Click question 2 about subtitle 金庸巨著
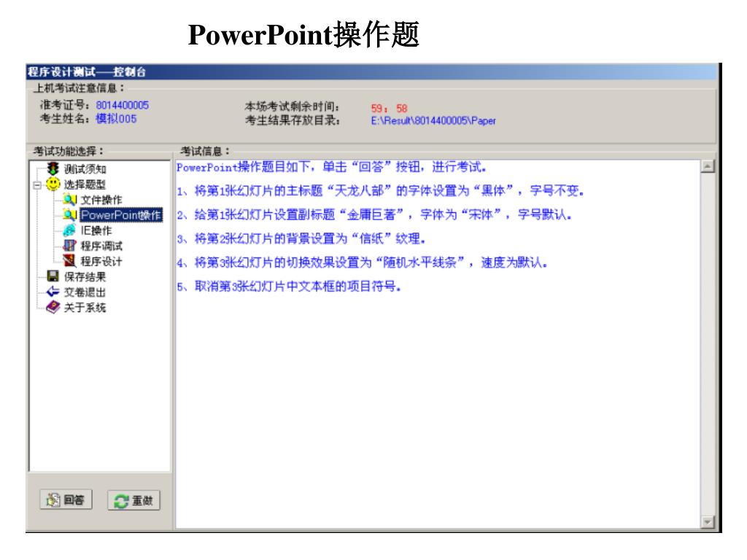Viewport: 747px width, 560px height. (374, 215)
